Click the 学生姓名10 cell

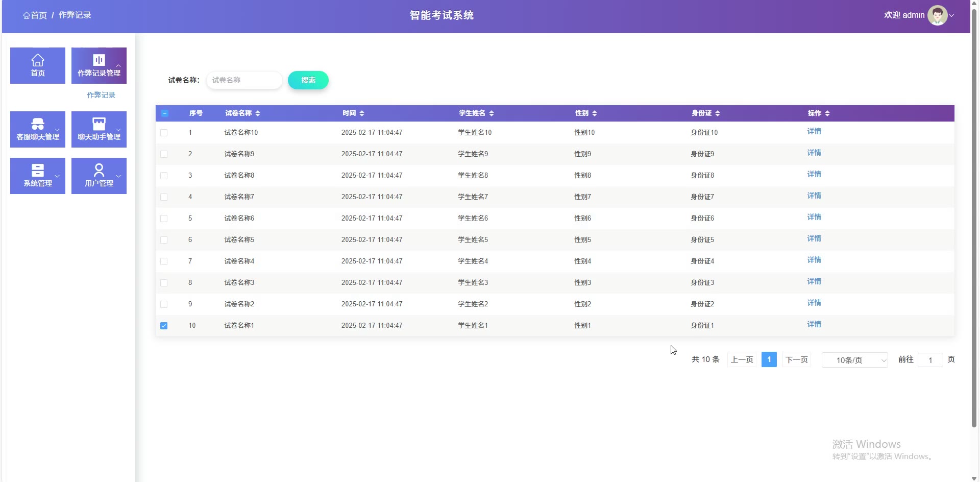475,133
